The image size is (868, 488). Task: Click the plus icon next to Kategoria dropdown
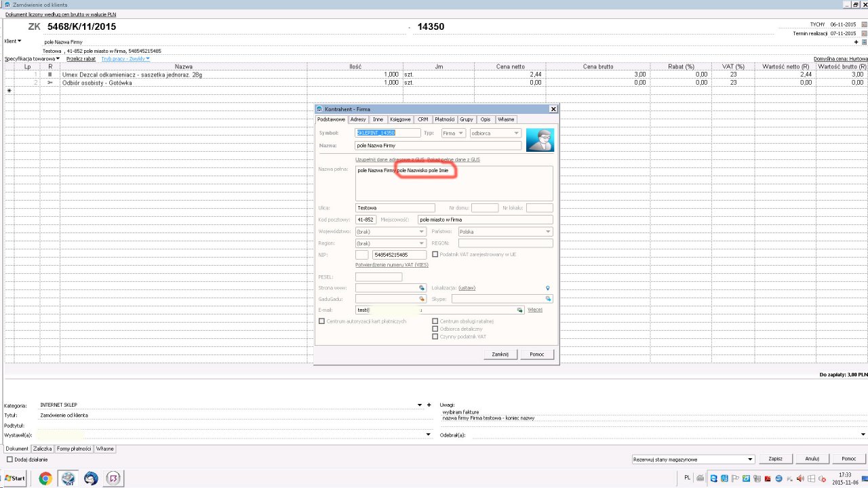pyautogui.click(x=429, y=405)
